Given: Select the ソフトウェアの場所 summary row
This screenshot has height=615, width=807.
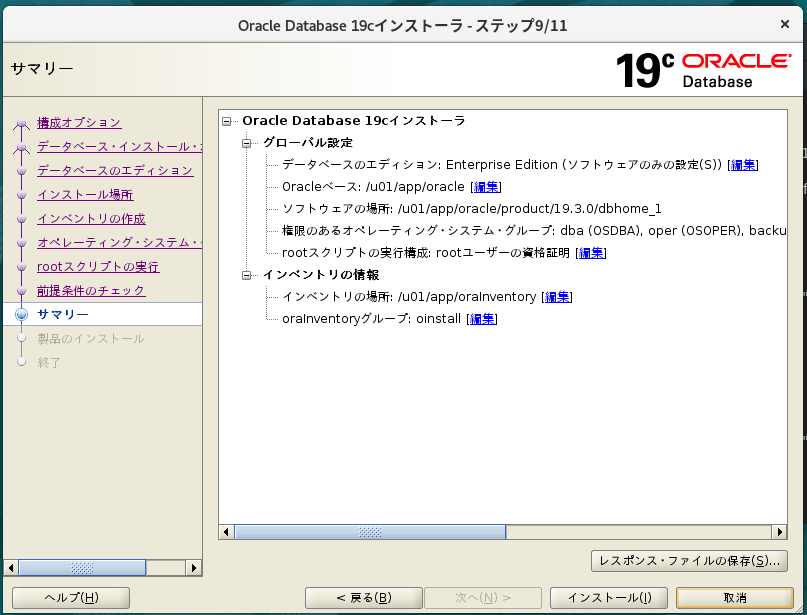Looking at the screenshot, I should [471, 208].
